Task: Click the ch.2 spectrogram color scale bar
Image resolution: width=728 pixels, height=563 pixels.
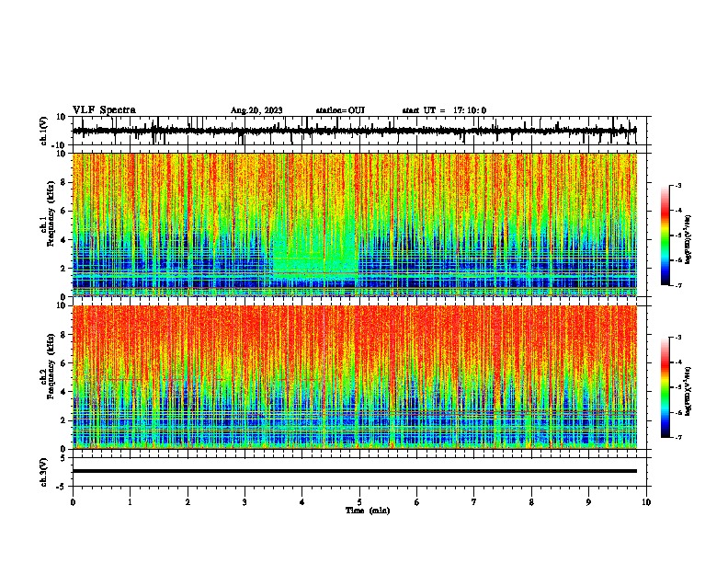Action: (665, 387)
